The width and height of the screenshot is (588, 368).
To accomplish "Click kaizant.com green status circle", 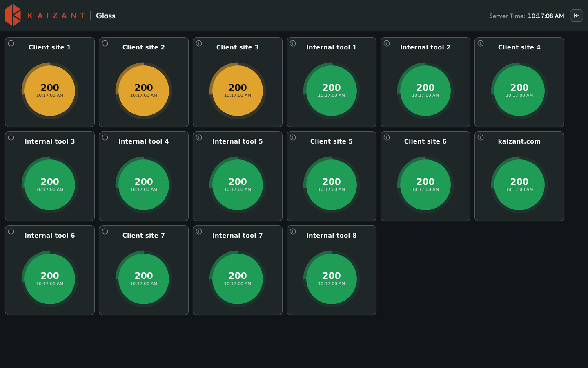I will 519,185.
